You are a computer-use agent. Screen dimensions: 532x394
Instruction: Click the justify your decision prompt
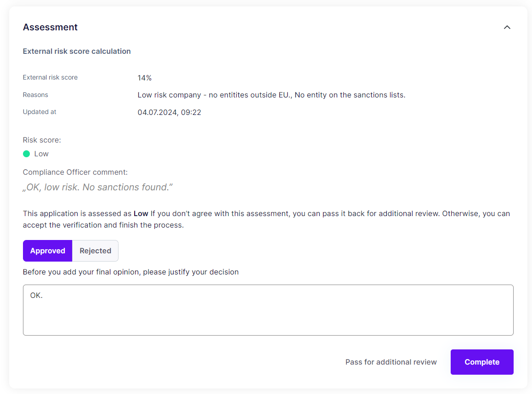click(130, 272)
